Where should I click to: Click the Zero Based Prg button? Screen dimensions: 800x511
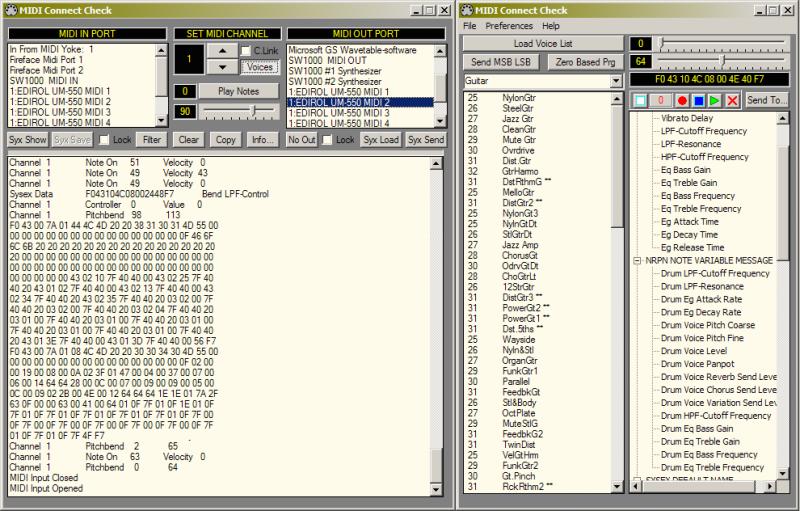[585, 62]
